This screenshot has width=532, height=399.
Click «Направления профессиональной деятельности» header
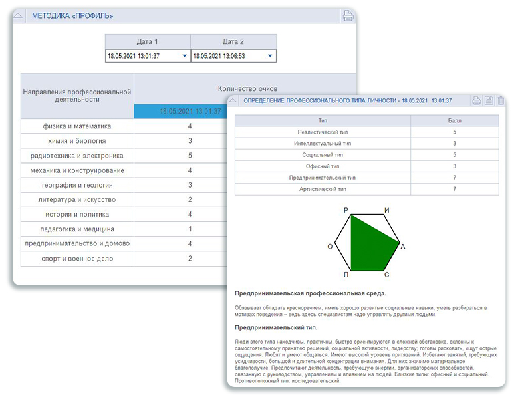(x=77, y=96)
